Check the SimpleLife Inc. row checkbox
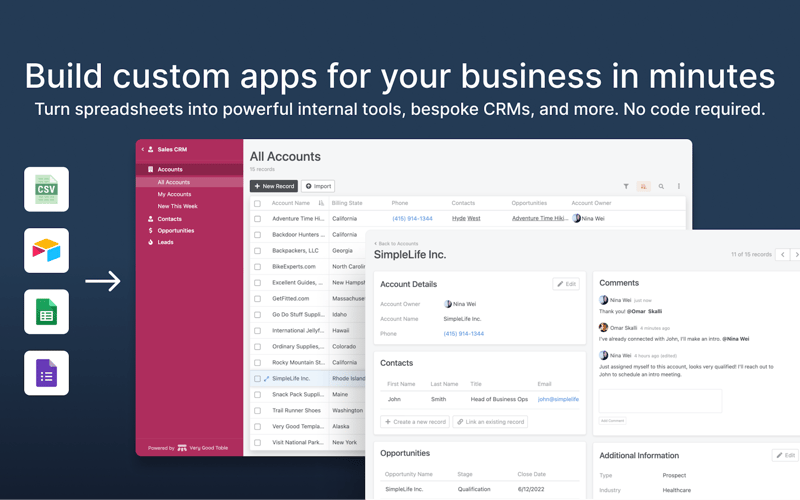Viewport: 800px width, 500px height. pyautogui.click(x=258, y=379)
